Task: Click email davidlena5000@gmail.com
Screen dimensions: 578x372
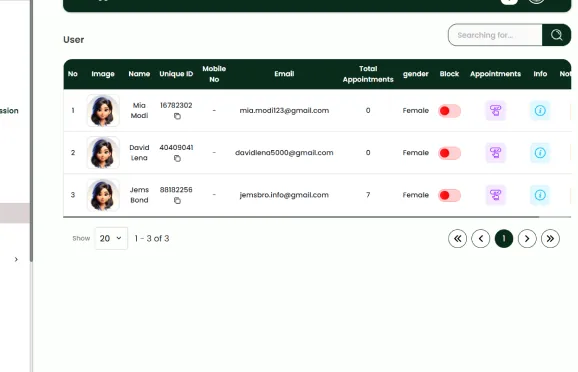Action: [284, 153]
